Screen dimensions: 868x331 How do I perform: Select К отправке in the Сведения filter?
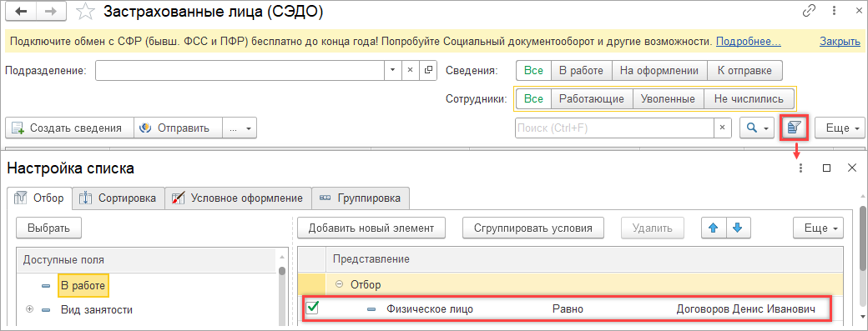(x=744, y=70)
